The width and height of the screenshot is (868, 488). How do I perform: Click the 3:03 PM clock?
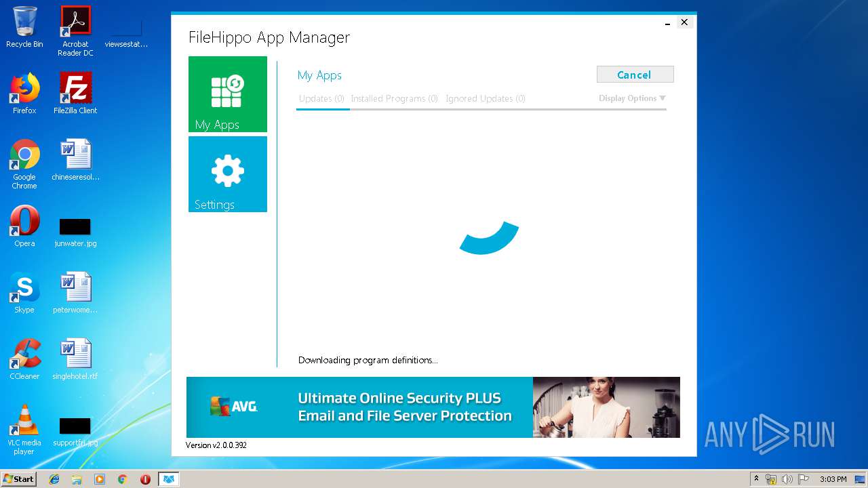[x=833, y=479]
